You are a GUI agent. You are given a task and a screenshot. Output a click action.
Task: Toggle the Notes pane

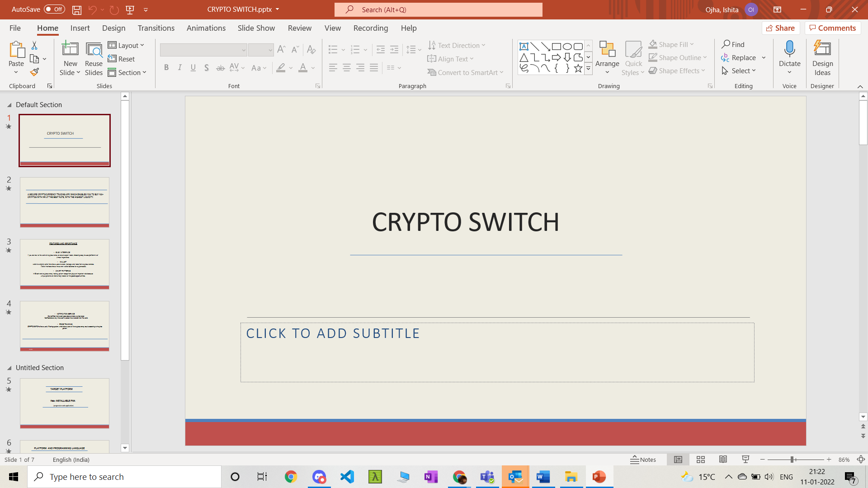[643, 460]
